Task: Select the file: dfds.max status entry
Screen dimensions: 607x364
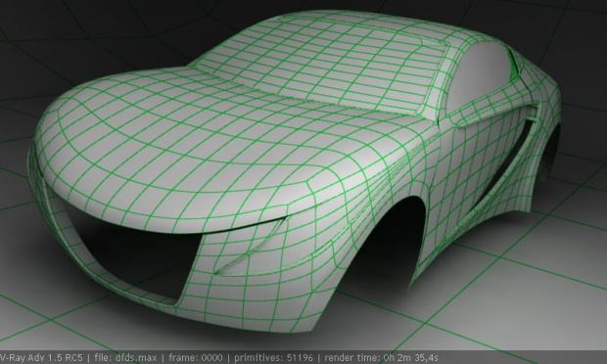Action: (x=125, y=358)
